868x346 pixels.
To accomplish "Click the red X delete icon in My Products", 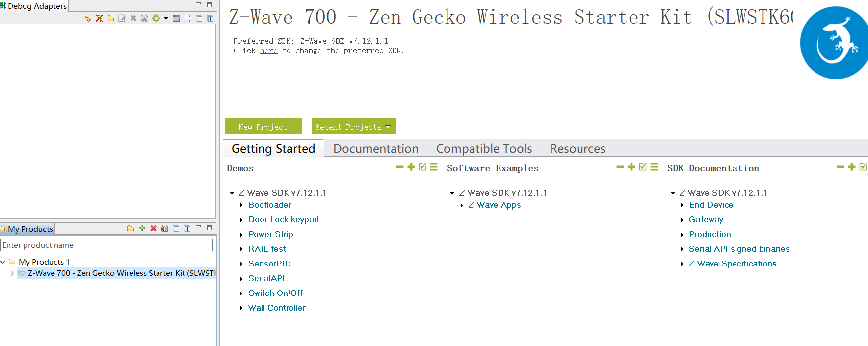I will pos(153,228).
